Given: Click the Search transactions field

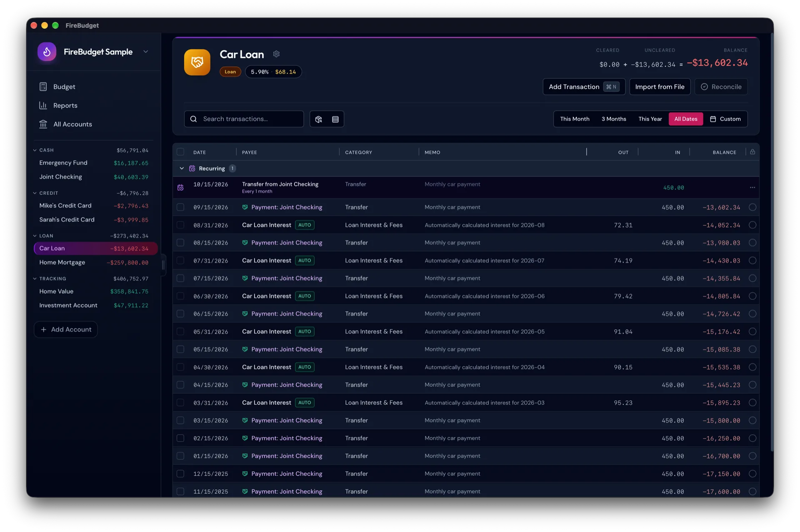Looking at the screenshot, I should (244, 119).
